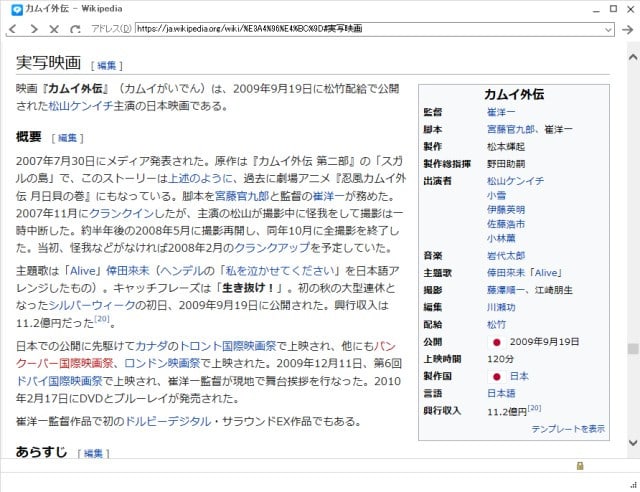Click the browser app icon in the title bar
The width and height of the screenshot is (640, 492).
click(17, 9)
